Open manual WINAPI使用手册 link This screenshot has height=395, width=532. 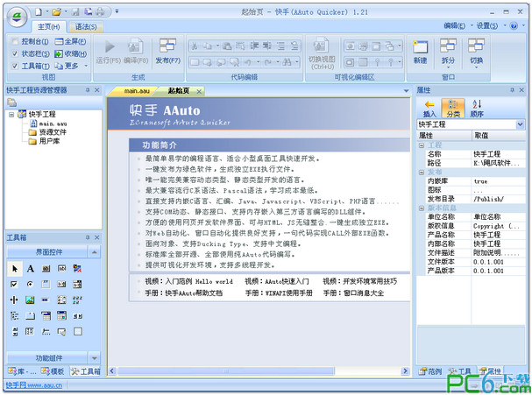[279, 293]
